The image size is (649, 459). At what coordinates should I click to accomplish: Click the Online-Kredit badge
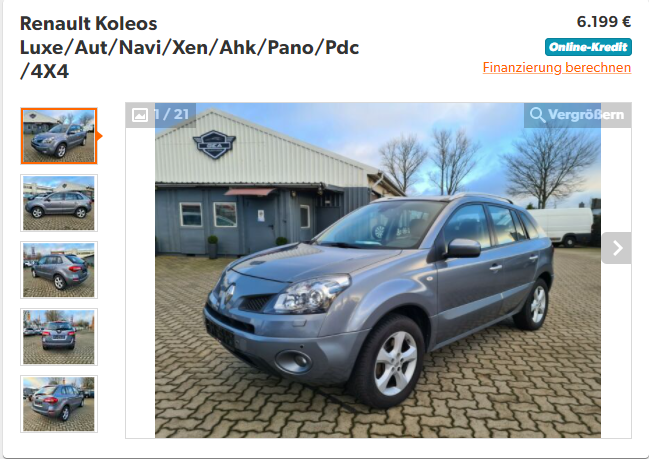coord(588,47)
